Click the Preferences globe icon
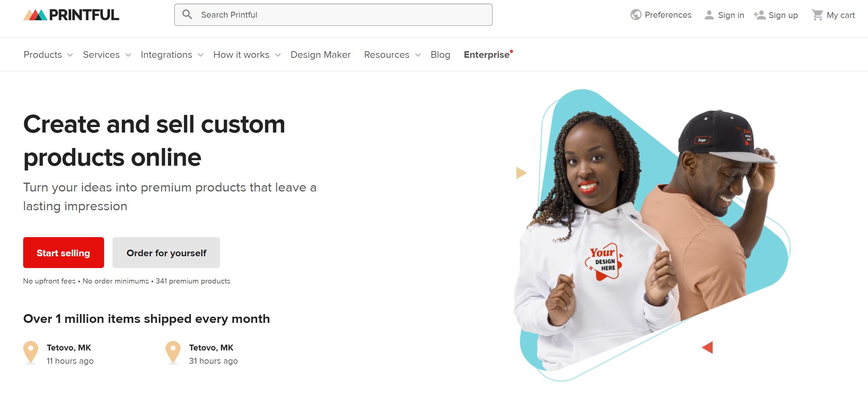The width and height of the screenshot is (868, 405). pos(636,15)
